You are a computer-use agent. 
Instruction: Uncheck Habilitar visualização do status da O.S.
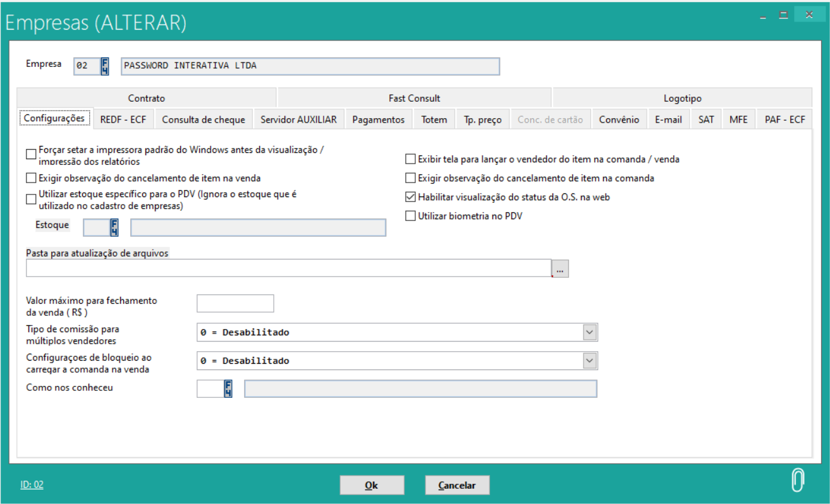[x=411, y=197]
